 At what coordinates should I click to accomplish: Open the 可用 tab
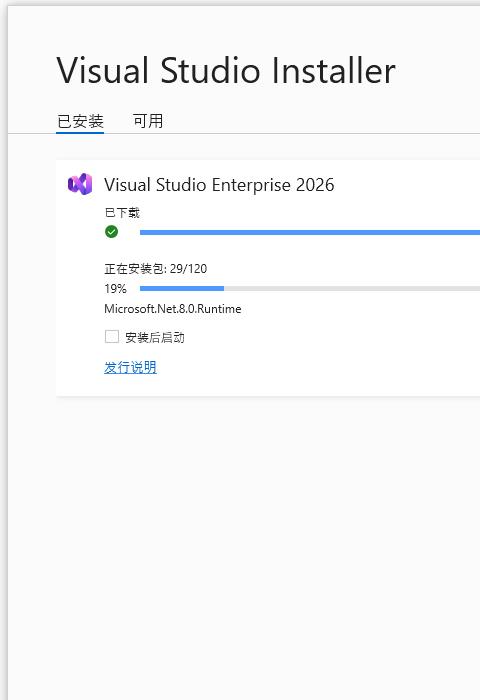click(x=148, y=121)
